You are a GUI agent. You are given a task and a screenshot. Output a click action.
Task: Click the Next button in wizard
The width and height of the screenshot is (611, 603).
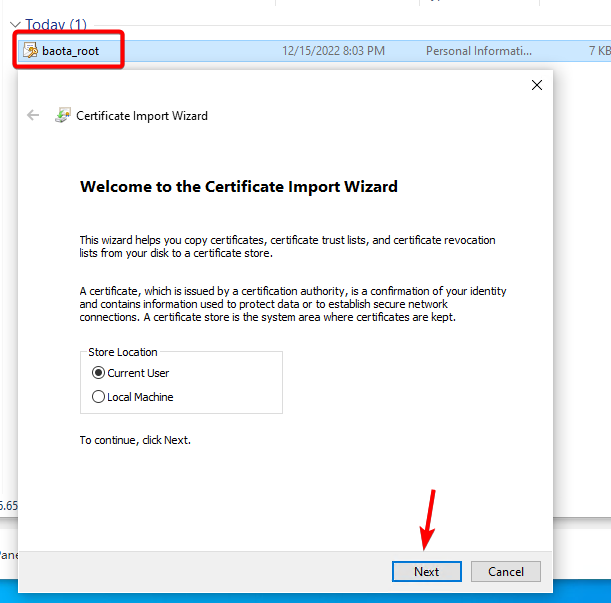coord(427,571)
